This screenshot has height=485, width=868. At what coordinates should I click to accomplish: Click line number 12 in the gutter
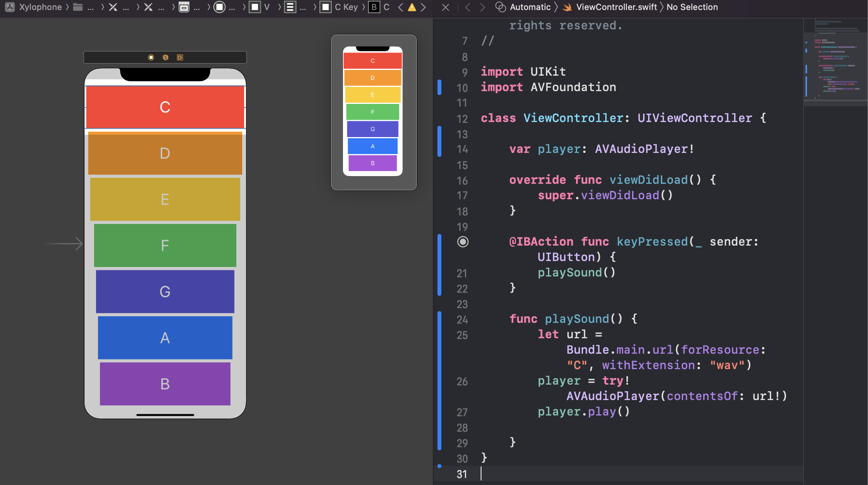tap(462, 119)
